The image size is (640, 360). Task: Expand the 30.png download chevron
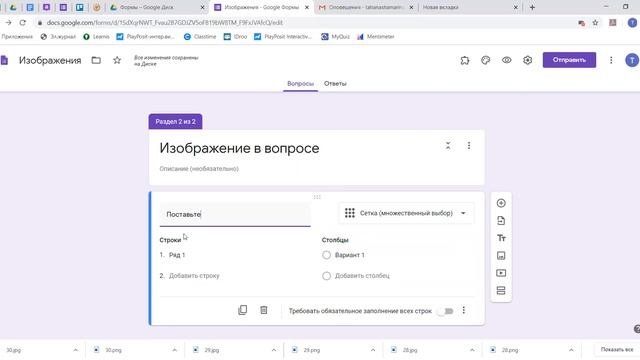click(x=174, y=350)
